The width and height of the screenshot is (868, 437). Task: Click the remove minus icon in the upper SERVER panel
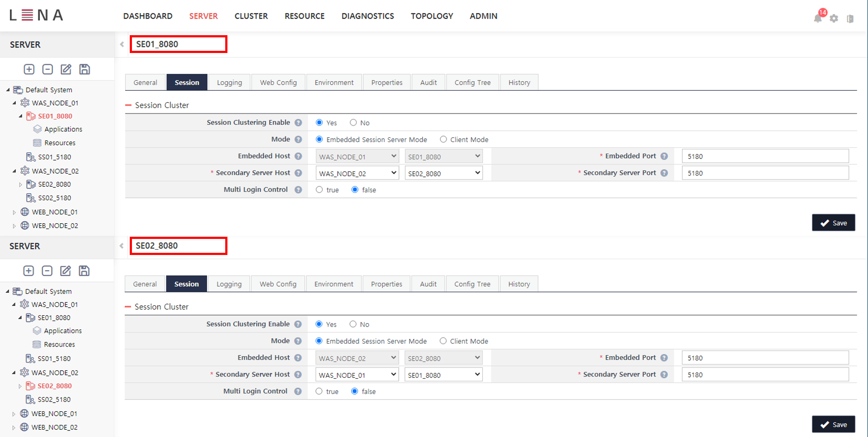coord(48,70)
